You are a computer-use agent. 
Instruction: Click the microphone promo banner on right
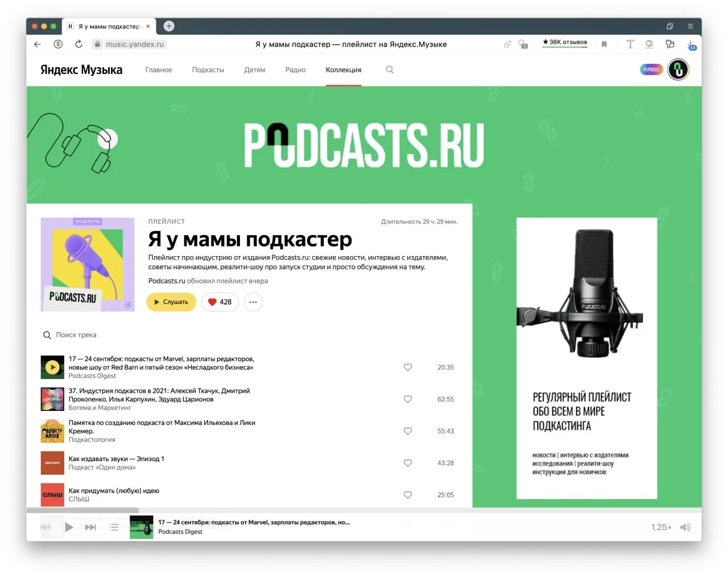[586, 359]
